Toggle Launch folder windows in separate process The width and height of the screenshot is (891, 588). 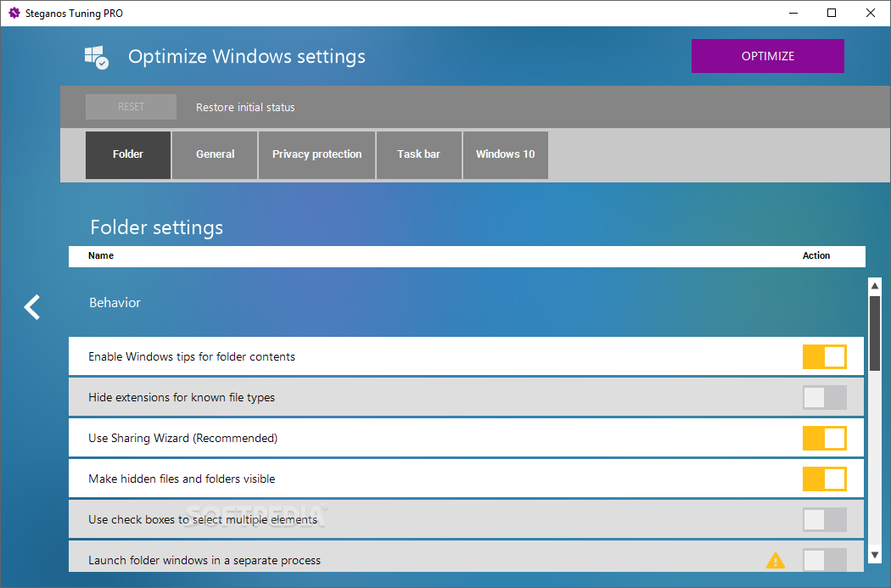coord(825,560)
